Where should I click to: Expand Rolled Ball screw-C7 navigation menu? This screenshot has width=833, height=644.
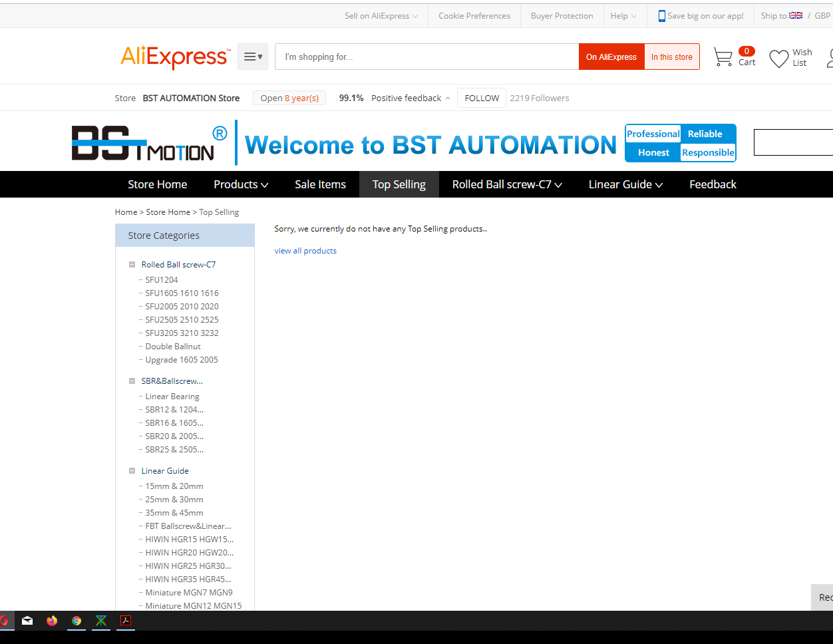point(507,184)
